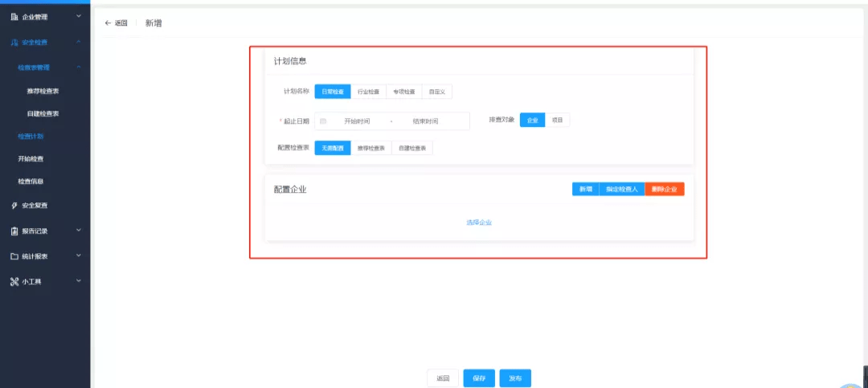Open 开始检查 in the sidebar

(31, 159)
